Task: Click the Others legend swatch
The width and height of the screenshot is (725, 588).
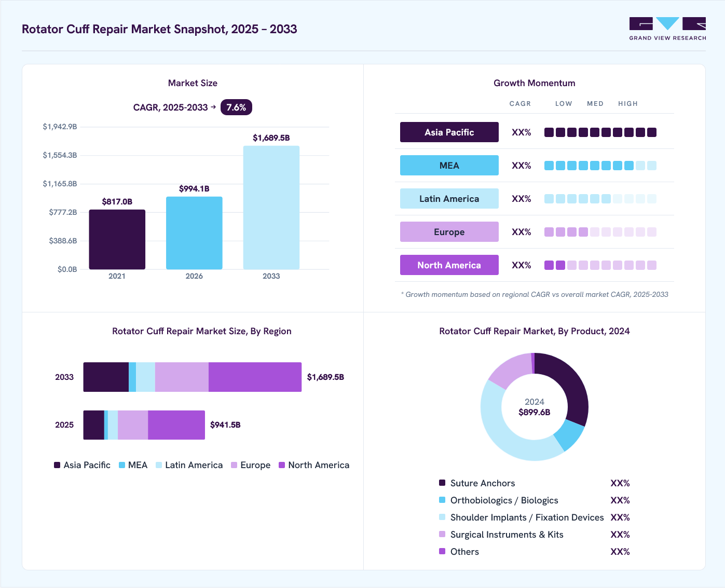Action: coord(442,551)
